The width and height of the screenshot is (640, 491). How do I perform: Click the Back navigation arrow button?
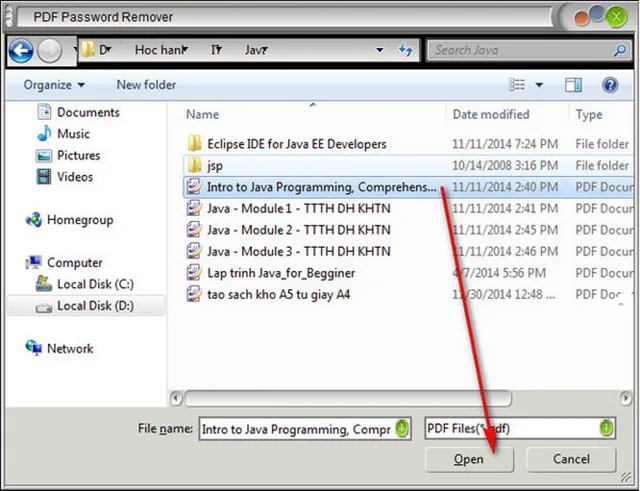coord(20,50)
